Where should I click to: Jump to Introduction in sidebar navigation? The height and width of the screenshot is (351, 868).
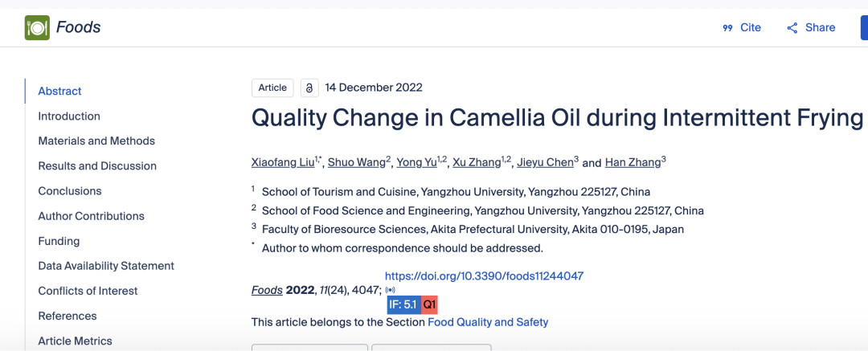tap(69, 116)
